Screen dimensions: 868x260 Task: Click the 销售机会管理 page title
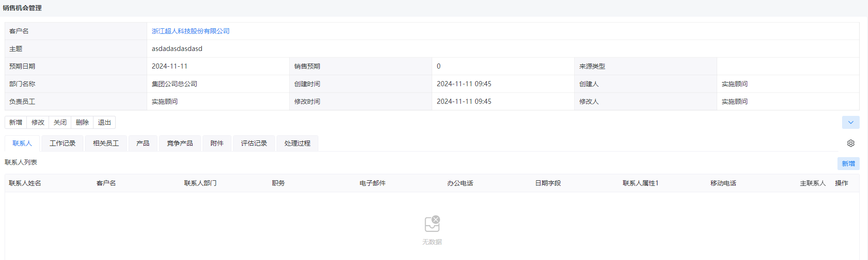tap(22, 8)
